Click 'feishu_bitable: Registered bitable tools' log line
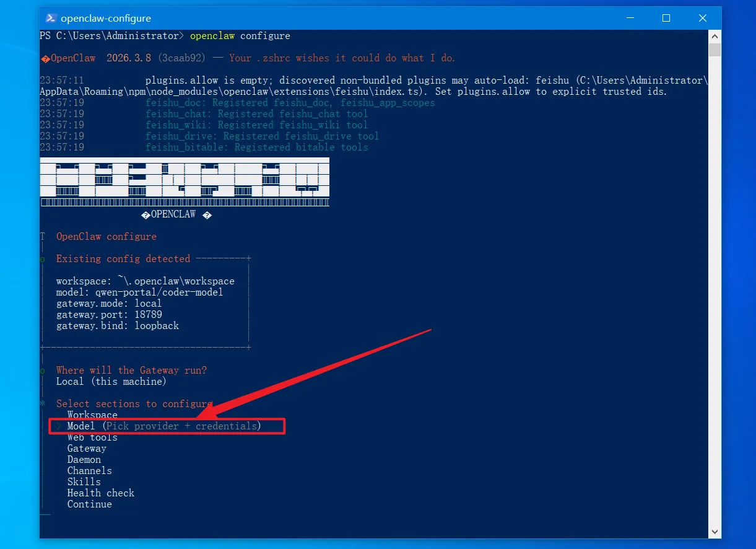 click(x=257, y=147)
